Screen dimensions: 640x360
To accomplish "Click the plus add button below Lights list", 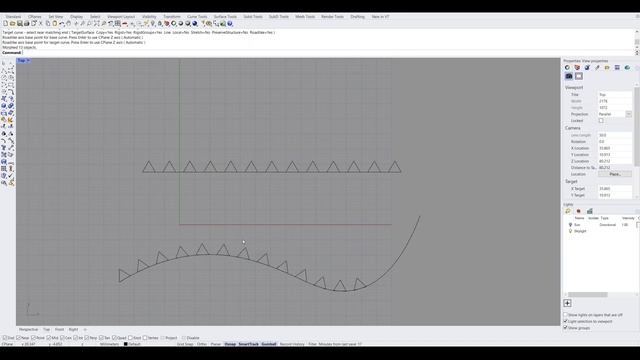I will 567,303.
